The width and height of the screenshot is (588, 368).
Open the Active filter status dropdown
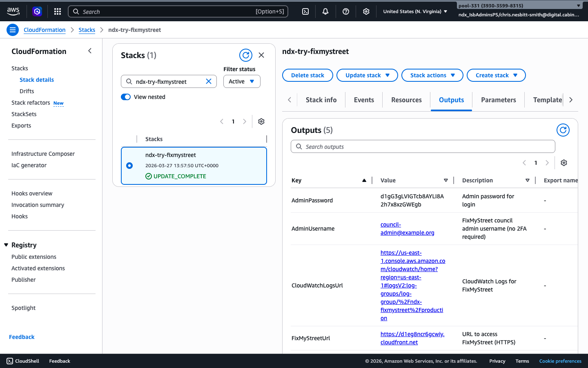tap(241, 81)
